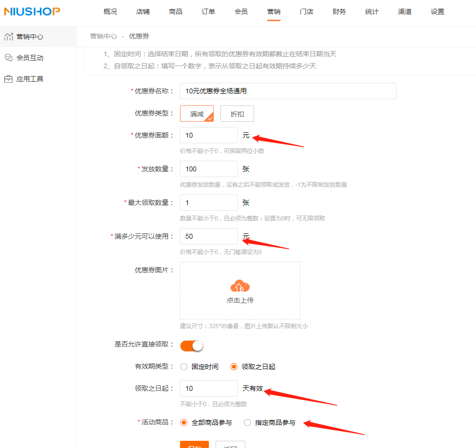Screen dimensions: 476x448
Task: Click the 点击上传 image upload area
Action: tap(240, 291)
